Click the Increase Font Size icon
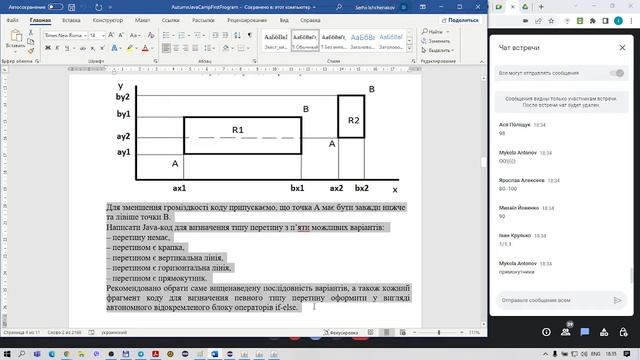 (x=111, y=36)
